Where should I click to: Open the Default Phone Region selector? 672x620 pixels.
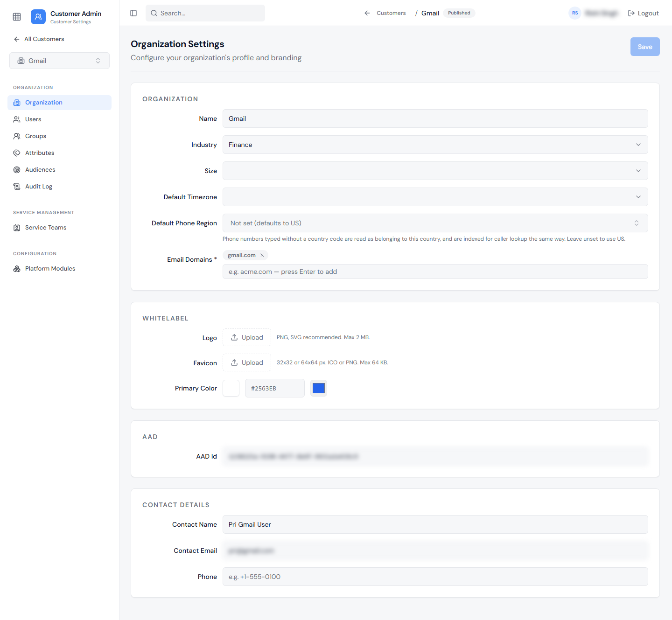(435, 223)
